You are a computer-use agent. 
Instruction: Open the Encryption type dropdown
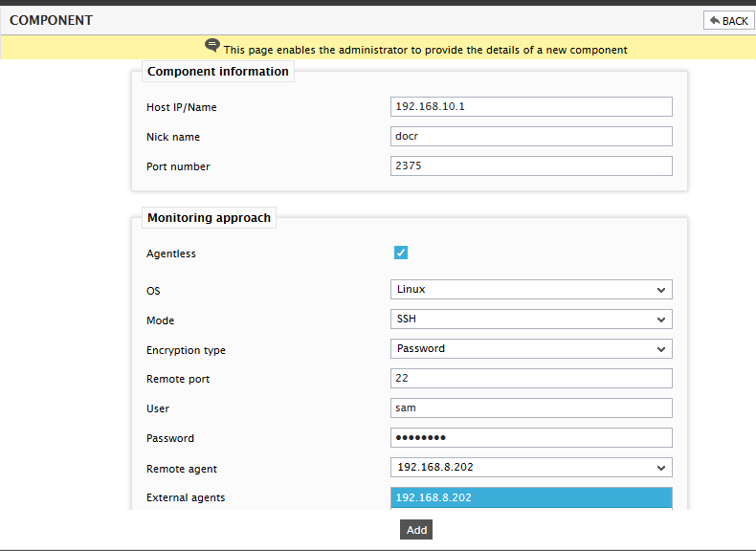[531, 349]
